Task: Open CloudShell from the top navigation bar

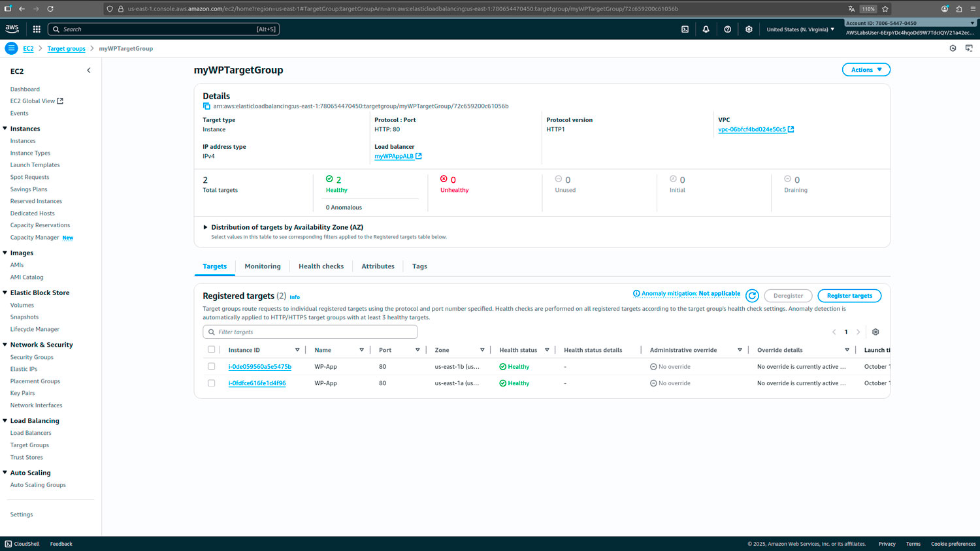Action: (685, 29)
